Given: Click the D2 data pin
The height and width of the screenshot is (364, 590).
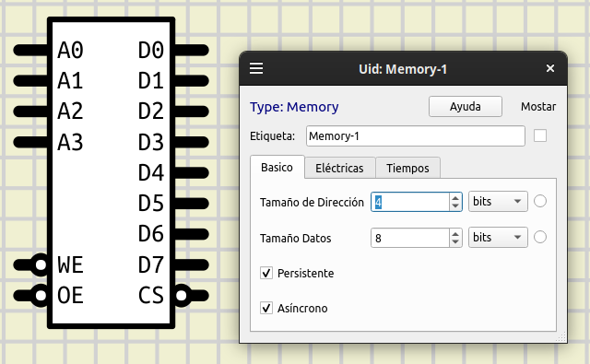Looking at the screenshot, I should coord(192,112).
